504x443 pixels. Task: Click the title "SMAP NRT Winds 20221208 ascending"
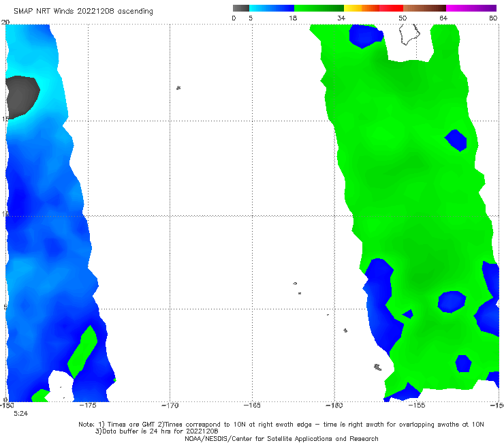83,11
